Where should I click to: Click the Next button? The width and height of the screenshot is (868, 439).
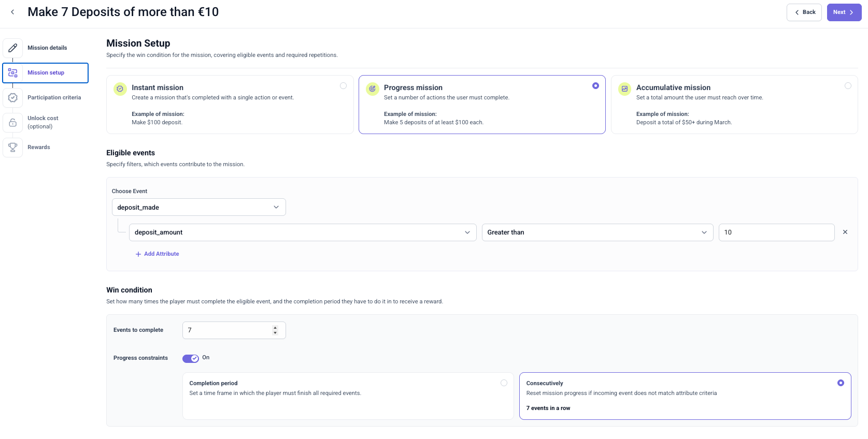click(x=844, y=12)
